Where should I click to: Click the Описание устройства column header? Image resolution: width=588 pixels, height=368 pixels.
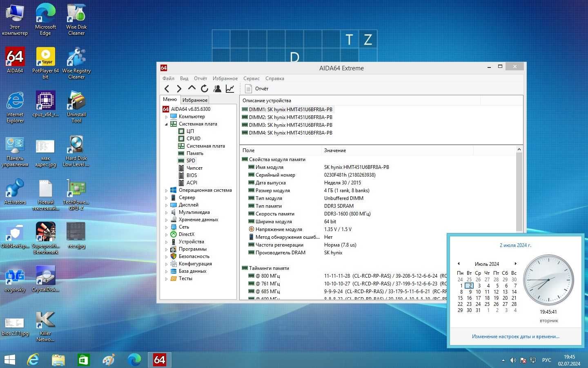(360, 101)
